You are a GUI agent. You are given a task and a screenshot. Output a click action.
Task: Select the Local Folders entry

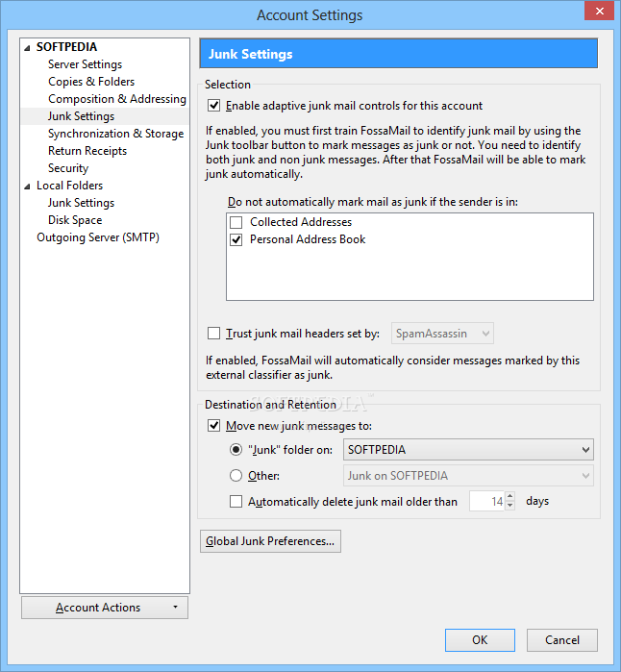coord(69,186)
